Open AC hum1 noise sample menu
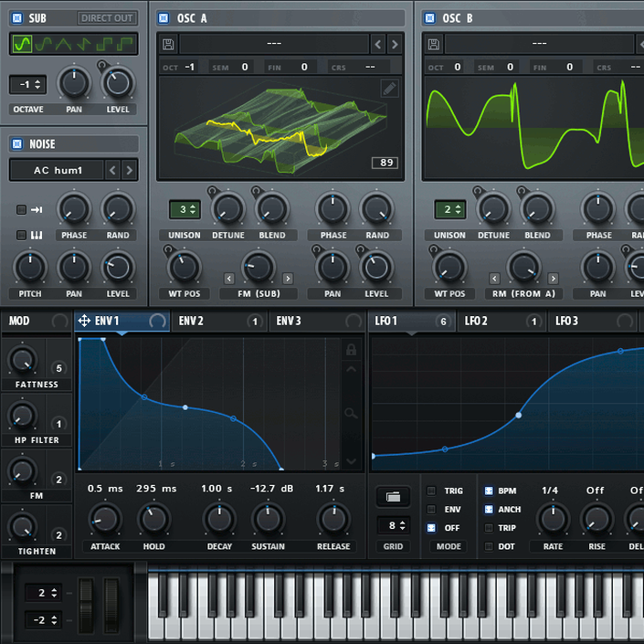The height and width of the screenshot is (644, 644). click(57, 170)
